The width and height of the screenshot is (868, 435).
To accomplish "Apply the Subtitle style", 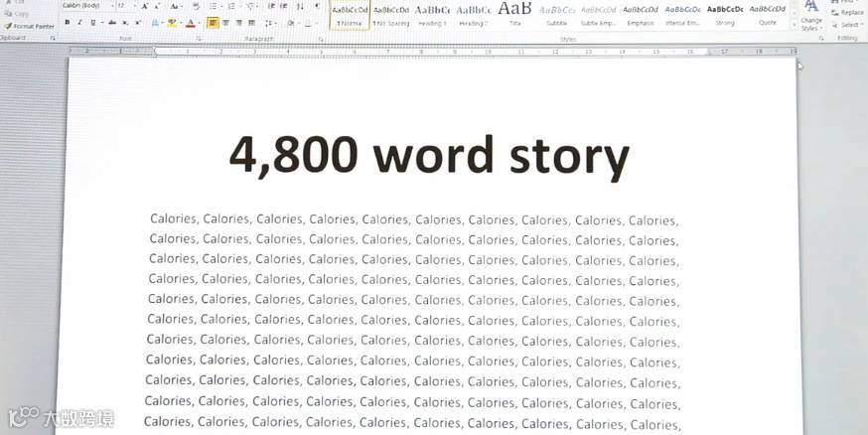I will tap(557, 15).
